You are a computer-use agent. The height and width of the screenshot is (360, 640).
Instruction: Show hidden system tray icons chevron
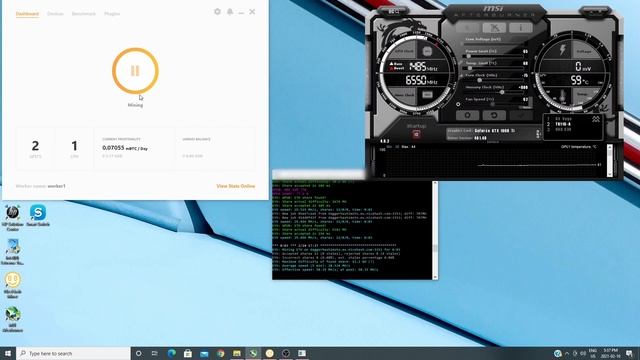tap(567, 353)
